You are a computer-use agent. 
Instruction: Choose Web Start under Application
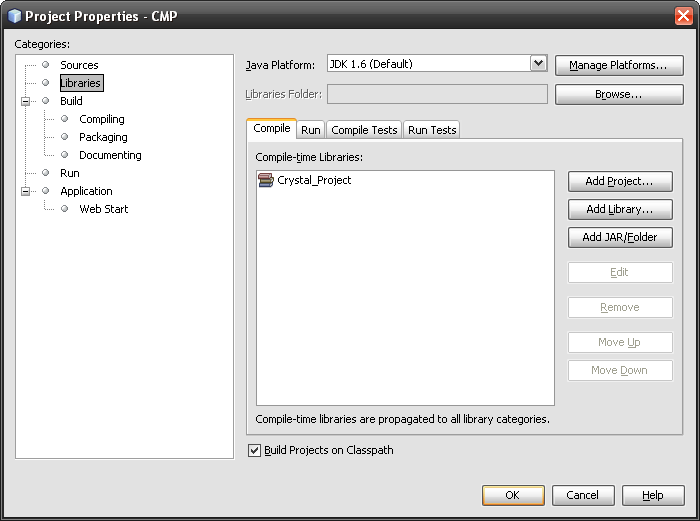pyautogui.click(x=103, y=209)
